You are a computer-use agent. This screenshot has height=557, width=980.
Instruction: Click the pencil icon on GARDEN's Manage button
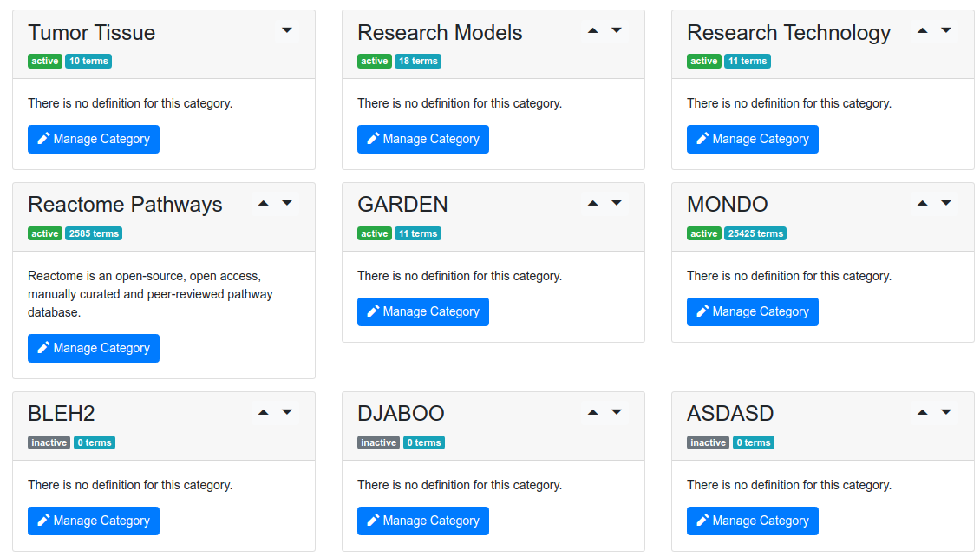pyautogui.click(x=371, y=311)
